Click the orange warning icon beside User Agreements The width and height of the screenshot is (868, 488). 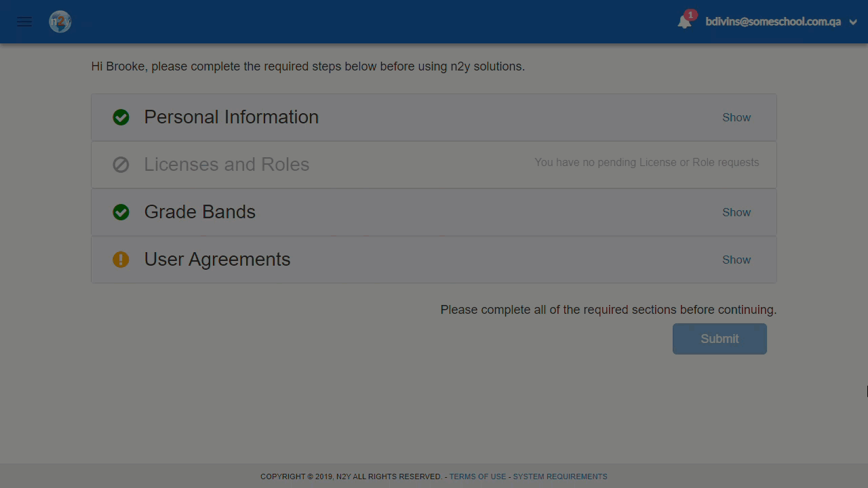(x=121, y=260)
